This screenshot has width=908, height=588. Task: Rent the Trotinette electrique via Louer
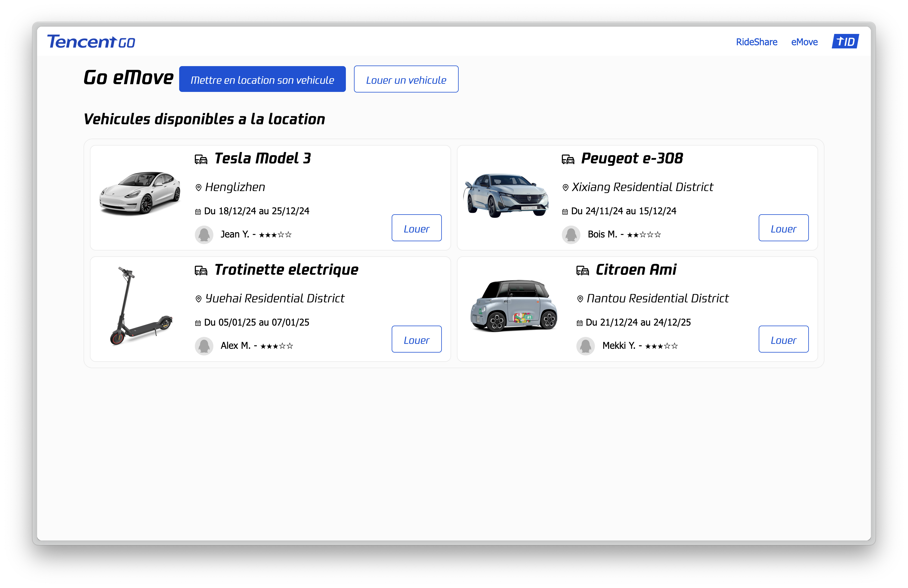click(416, 339)
